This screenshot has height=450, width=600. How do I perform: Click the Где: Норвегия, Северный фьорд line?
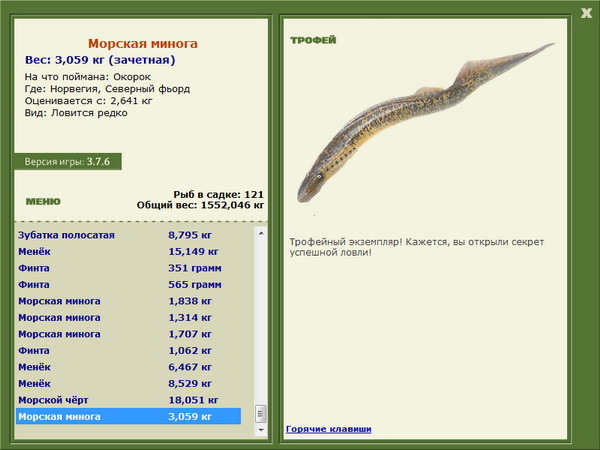pos(107,89)
